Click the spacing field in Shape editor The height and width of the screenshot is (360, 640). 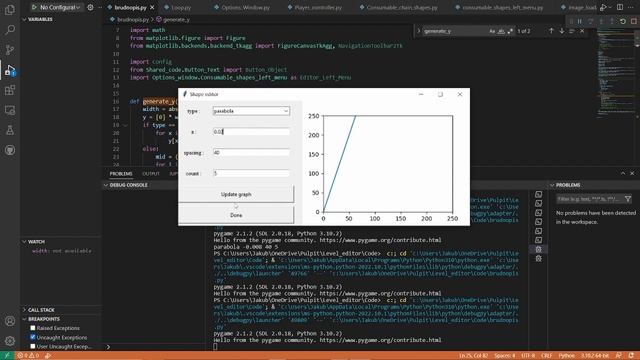pos(251,152)
